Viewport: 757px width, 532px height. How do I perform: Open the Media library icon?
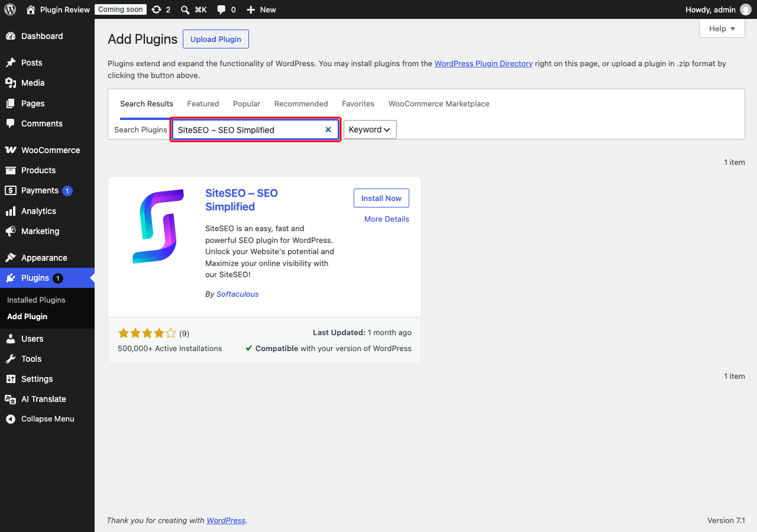tap(11, 83)
